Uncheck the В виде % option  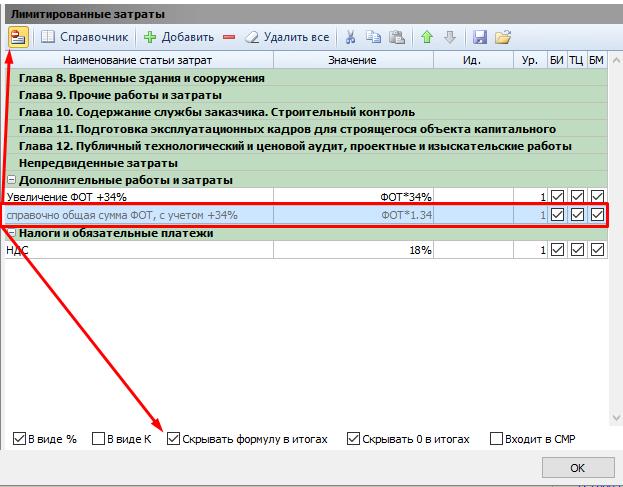click(19, 439)
